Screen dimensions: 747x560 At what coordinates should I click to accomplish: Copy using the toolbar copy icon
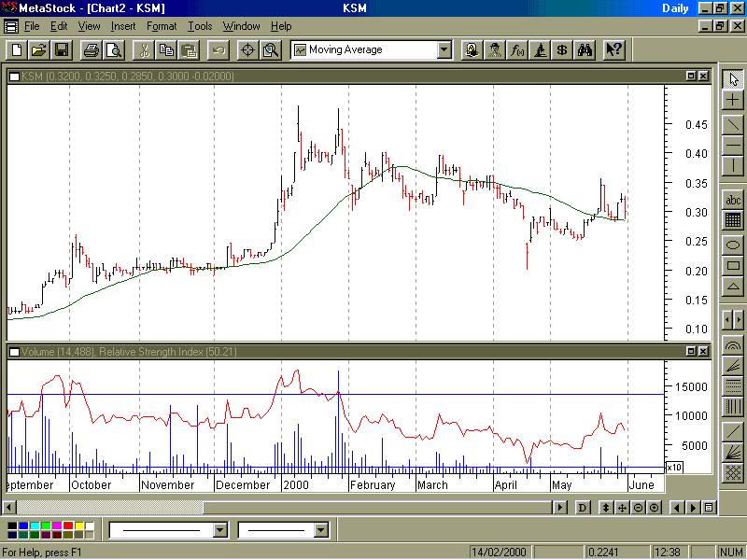pos(166,49)
